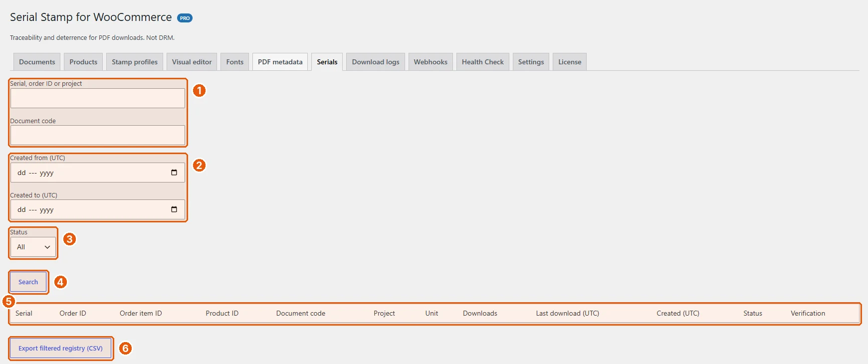
Task: Focus the Serial, order ID or project field
Action: 98,98
